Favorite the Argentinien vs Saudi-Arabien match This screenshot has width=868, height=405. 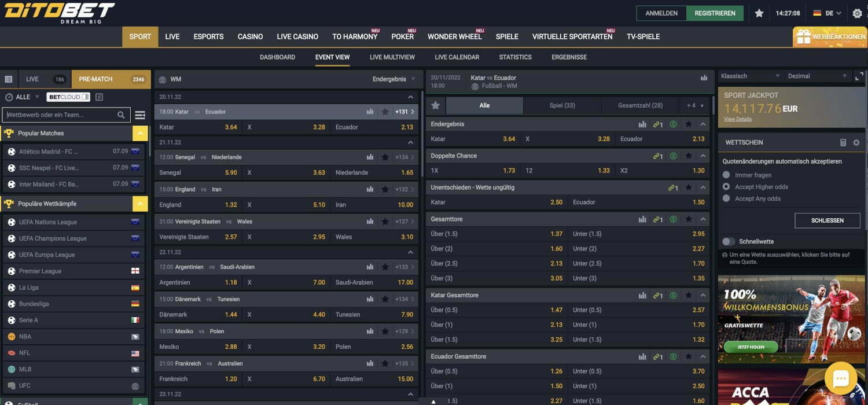[385, 267]
